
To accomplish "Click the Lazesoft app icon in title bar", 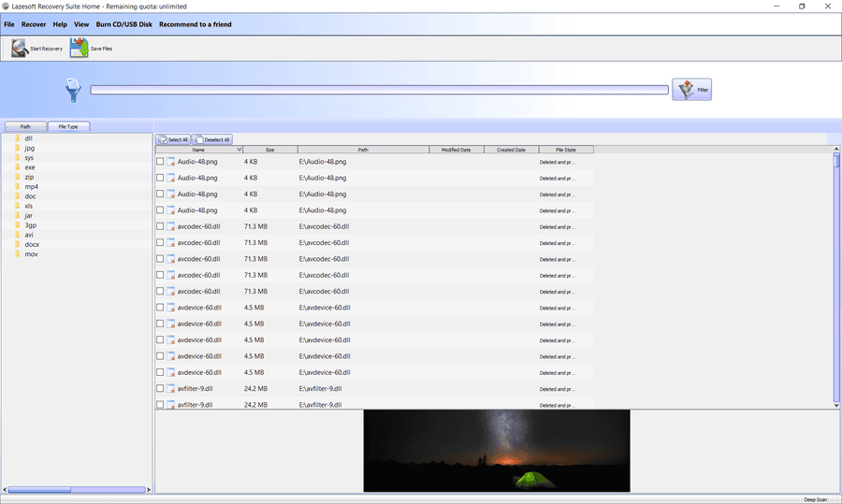I will 6,7.
